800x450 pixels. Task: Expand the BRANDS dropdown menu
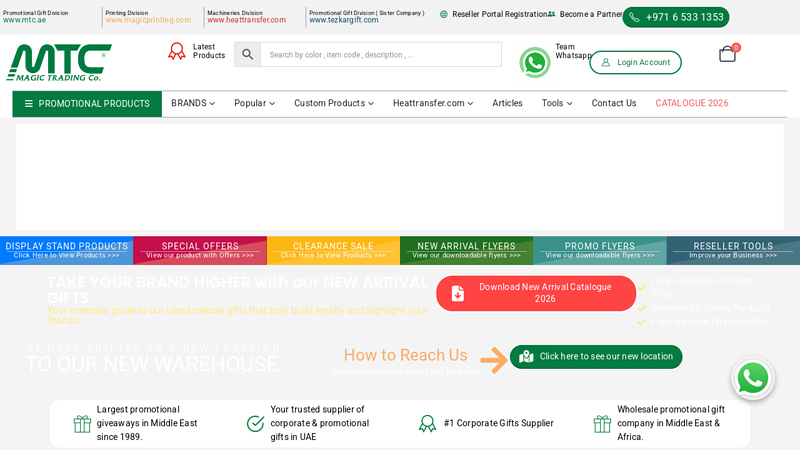[x=193, y=103]
